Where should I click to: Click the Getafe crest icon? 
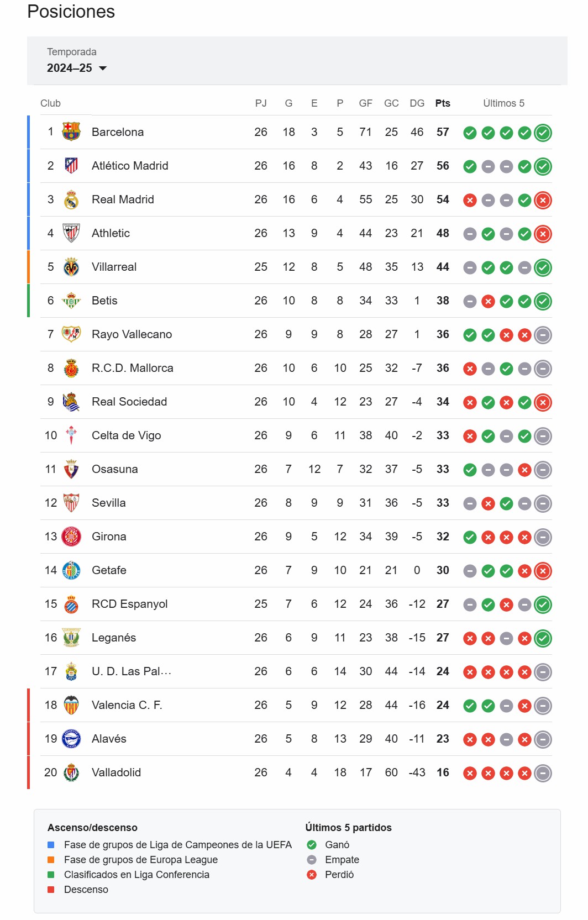coord(71,570)
